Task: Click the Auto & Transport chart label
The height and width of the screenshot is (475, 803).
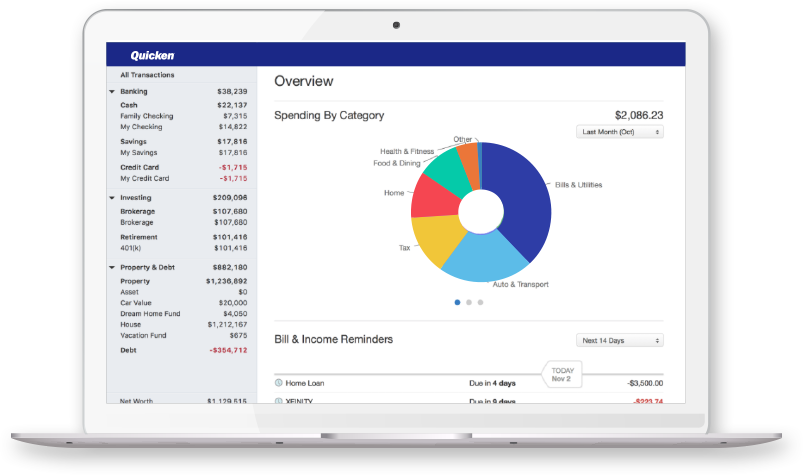Action: coord(520,285)
